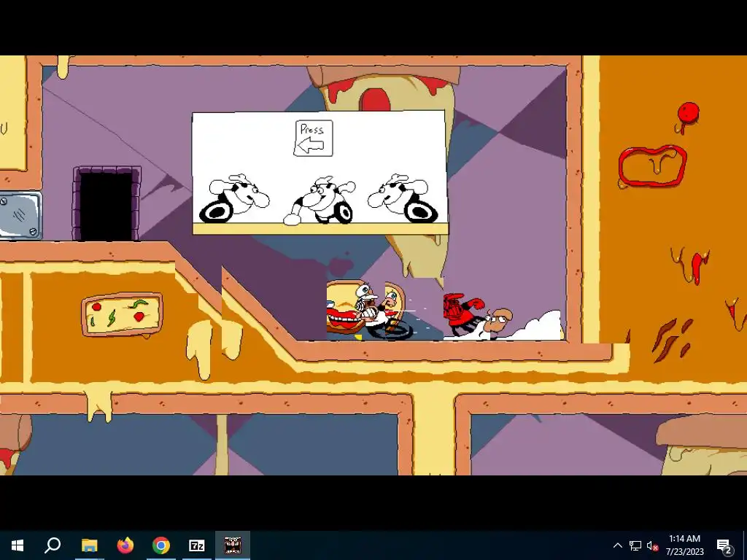The height and width of the screenshot is (560, 747).
Task: Click the muted volume tray icon
Action: coord(652,545)
